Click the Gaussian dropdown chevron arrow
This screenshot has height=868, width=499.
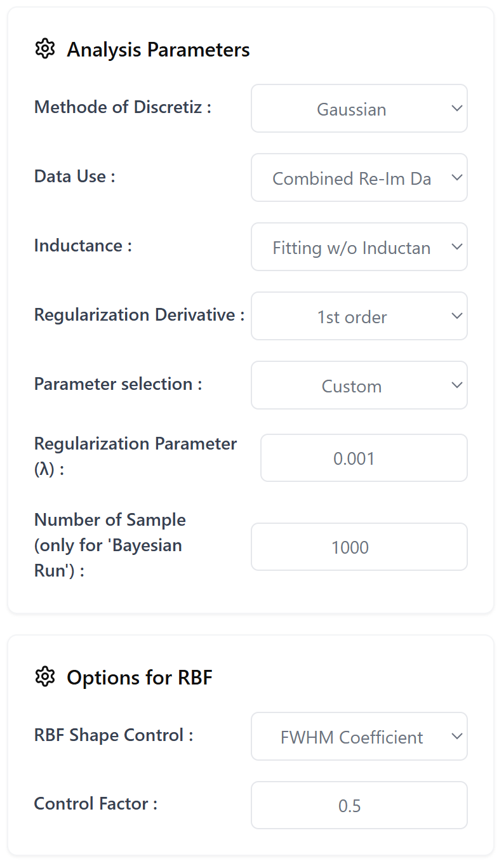(456, 109)
